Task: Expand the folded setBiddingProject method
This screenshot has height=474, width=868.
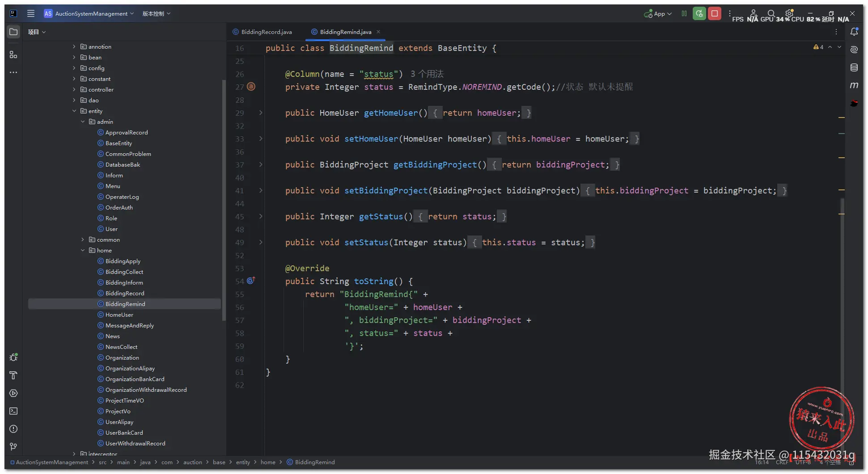Action: pyautogui.click(x=261, y=190)
